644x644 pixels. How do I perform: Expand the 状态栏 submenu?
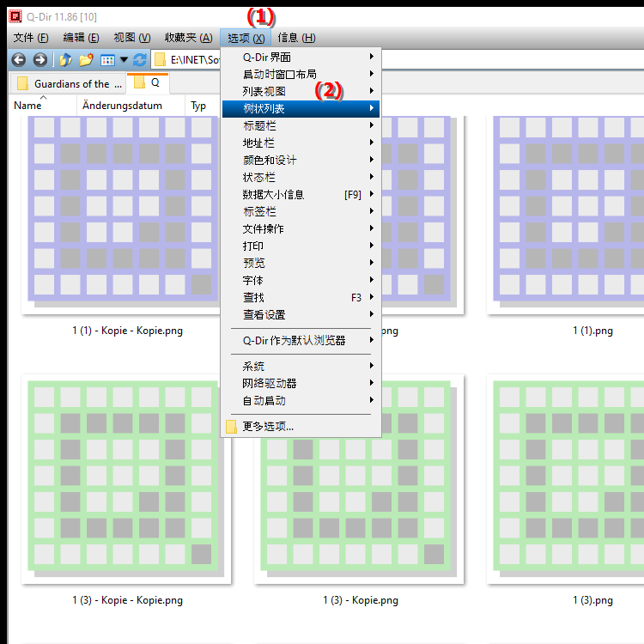tap(301, 178)
